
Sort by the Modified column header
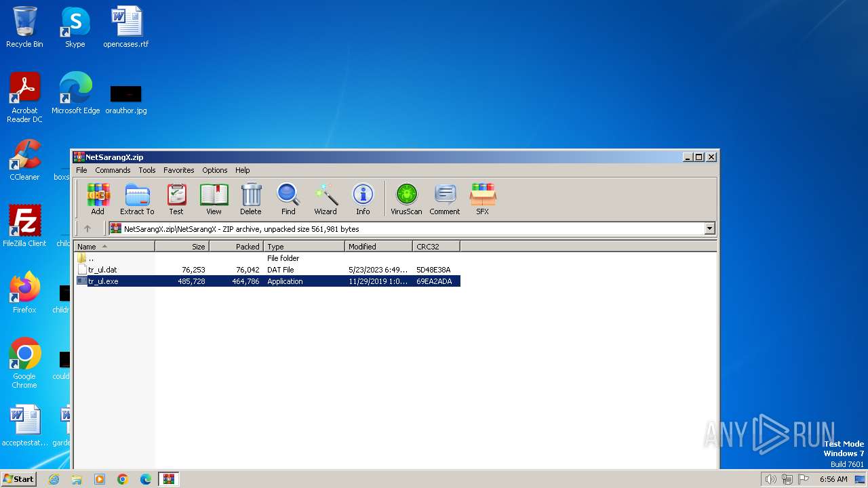pos(378,247)
